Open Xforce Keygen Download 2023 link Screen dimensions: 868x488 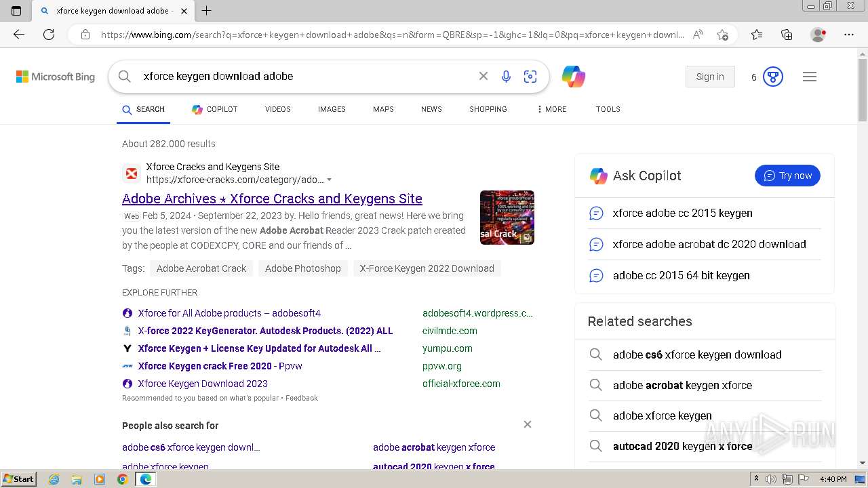coord(203,384)
